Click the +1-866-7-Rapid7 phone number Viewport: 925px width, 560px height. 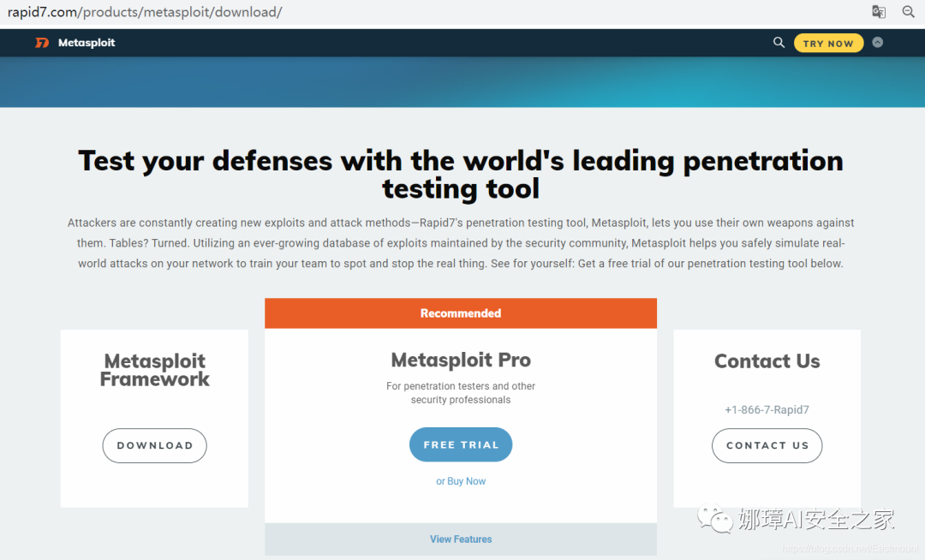pyautogui.click(x=767, y=409)
